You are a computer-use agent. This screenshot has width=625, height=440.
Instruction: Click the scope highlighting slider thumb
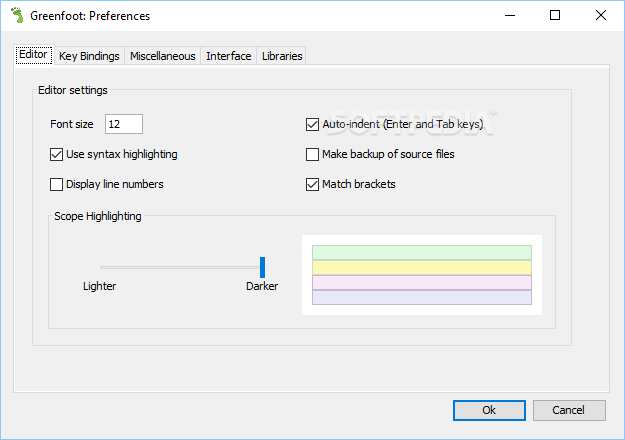click(x=262, y=267)
